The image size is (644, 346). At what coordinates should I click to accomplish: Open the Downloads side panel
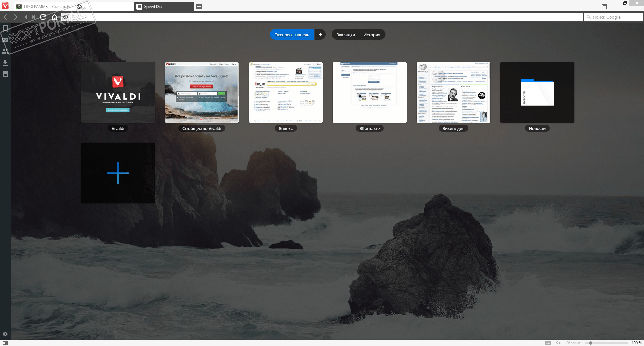point(5,63)
